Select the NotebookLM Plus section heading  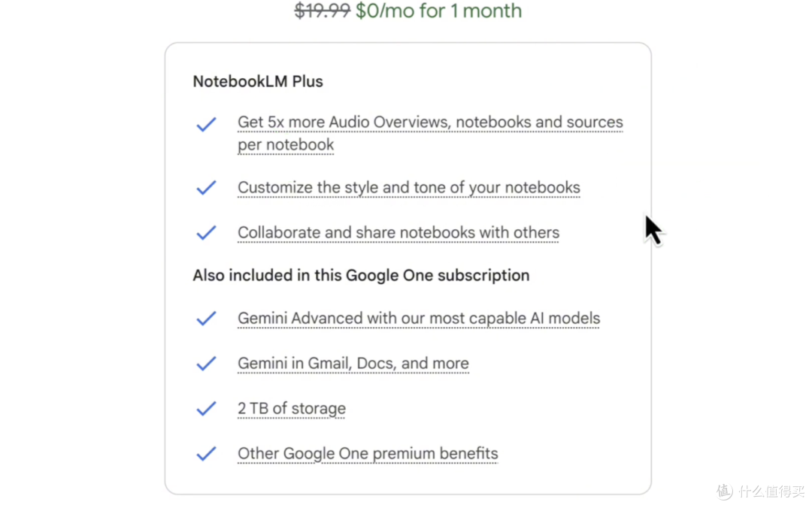click(258, 81)
